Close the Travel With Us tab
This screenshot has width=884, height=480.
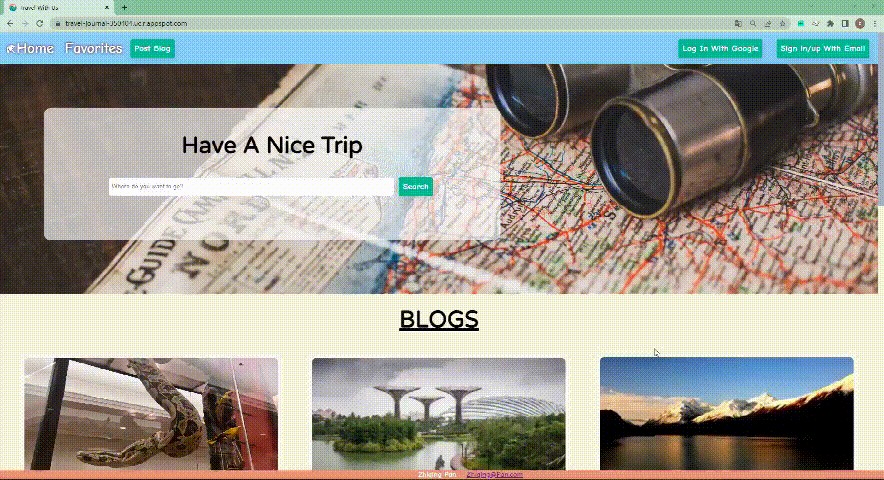107,8
